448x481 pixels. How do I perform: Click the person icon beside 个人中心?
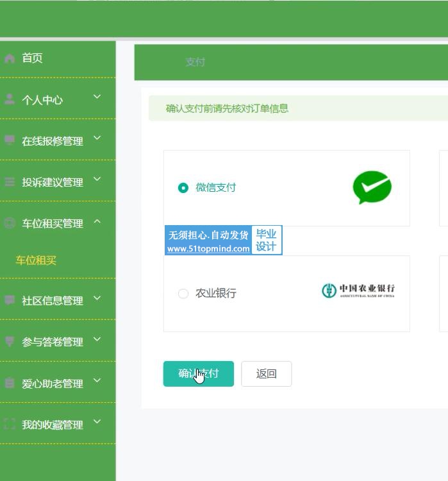pyautogui.click(x=10, y=99)
